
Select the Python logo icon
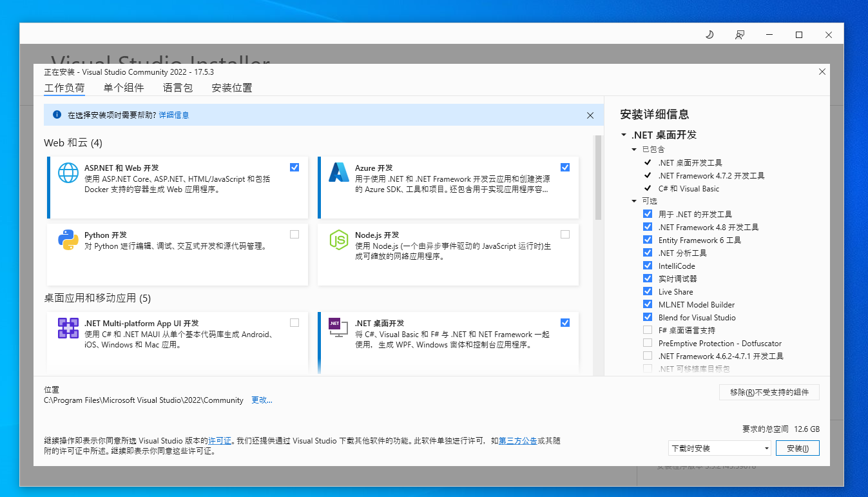click(x=68, y=240)
